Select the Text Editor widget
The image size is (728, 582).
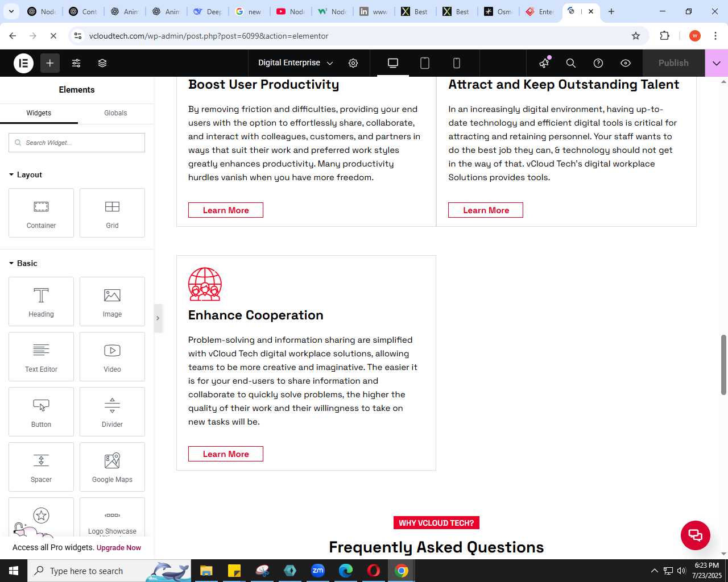(x=41, y=356)
